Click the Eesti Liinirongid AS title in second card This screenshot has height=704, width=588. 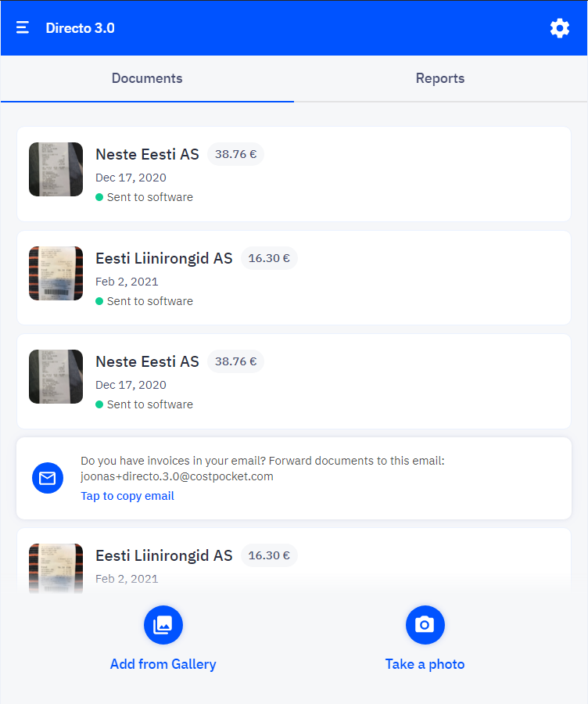point(164,259)
